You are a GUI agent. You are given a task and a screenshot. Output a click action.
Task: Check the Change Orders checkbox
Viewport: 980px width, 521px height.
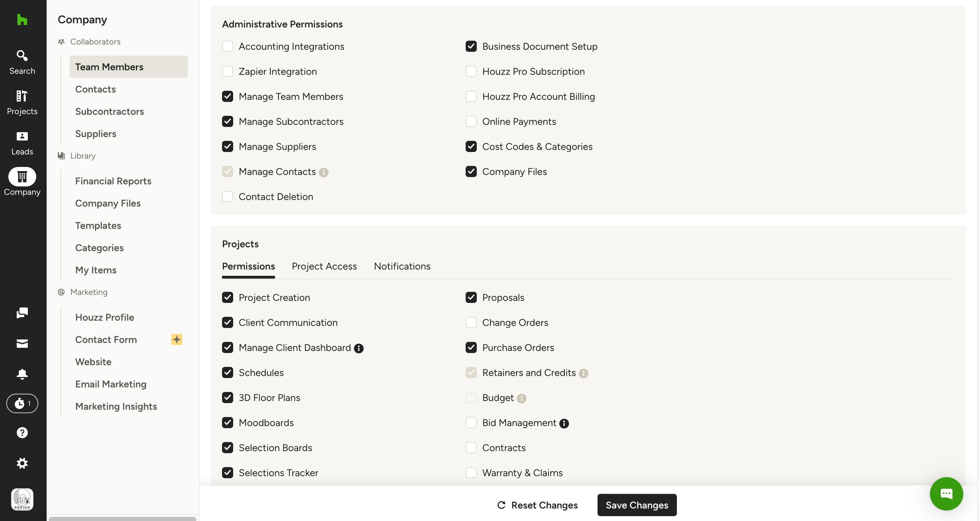[x=471, y=322]
